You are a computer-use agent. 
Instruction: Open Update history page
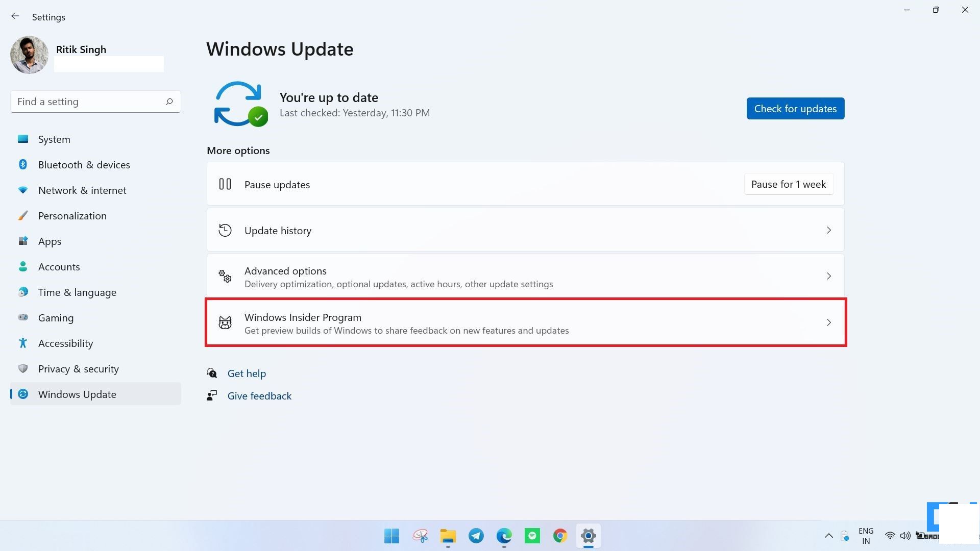pyautogui.click(x=525, y=230)
